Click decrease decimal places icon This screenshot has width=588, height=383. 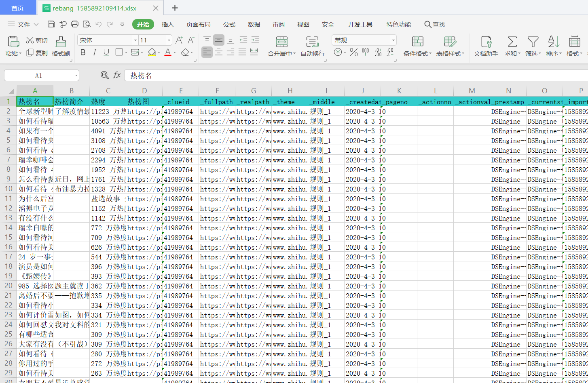click(x=390, y=52)
